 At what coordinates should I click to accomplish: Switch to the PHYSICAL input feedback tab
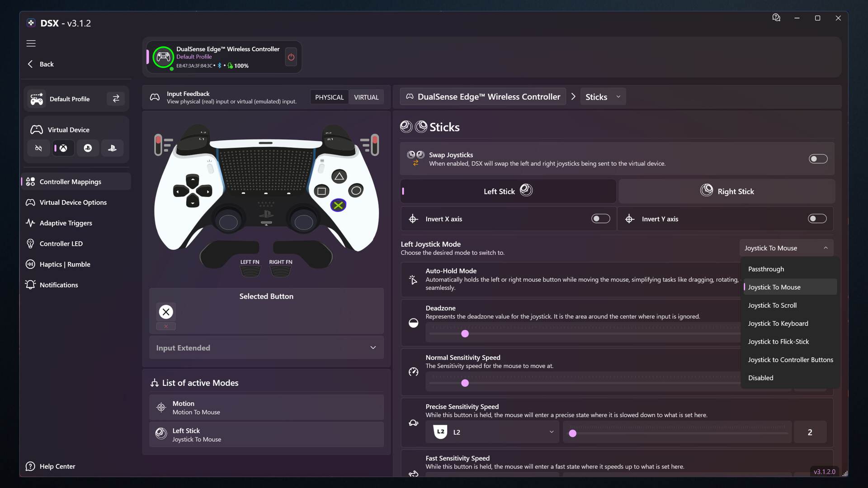329,97
